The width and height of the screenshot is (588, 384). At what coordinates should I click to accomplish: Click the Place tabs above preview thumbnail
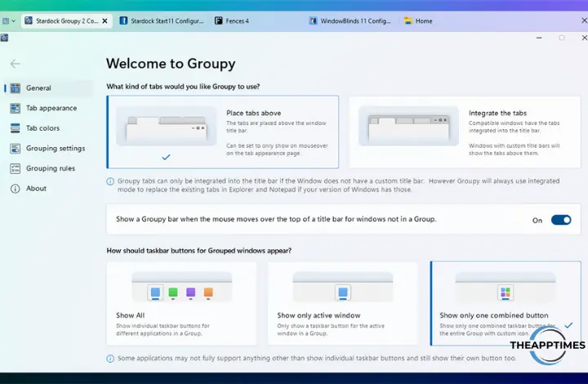coord(167,127)
